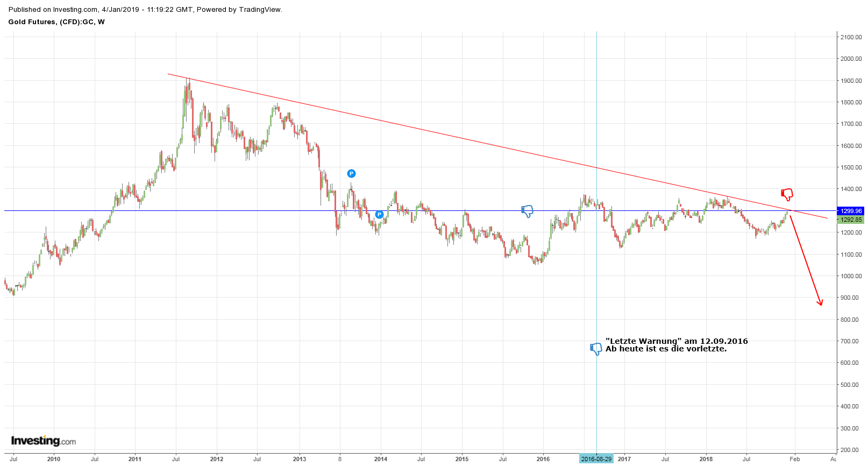The width and height of the screenshot is (868, 466).
Task: Click the 2010 label on time axis
Action: 54,459
